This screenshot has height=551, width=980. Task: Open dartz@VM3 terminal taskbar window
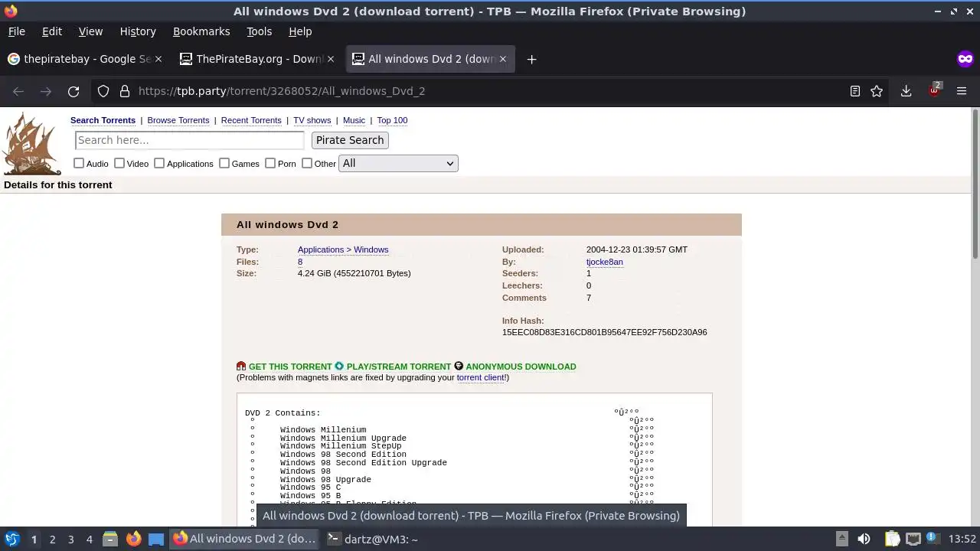pyautogui.click(x=372, y=539)
